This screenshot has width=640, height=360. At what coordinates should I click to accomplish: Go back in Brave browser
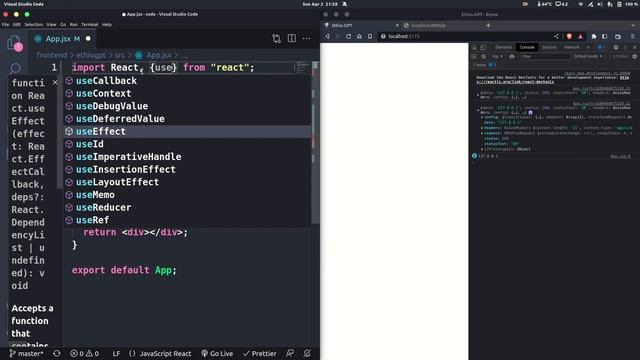click(327, 36)
